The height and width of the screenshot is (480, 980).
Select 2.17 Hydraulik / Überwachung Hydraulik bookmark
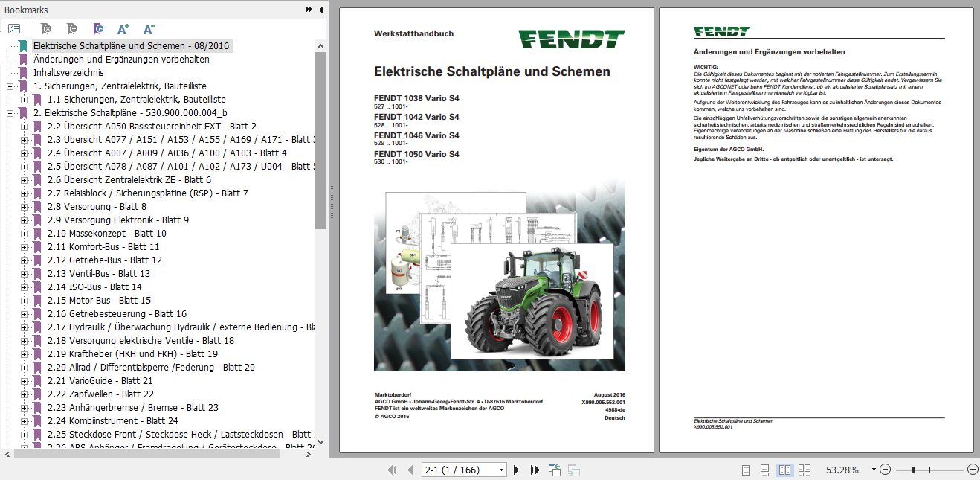[x=181, y=327]
